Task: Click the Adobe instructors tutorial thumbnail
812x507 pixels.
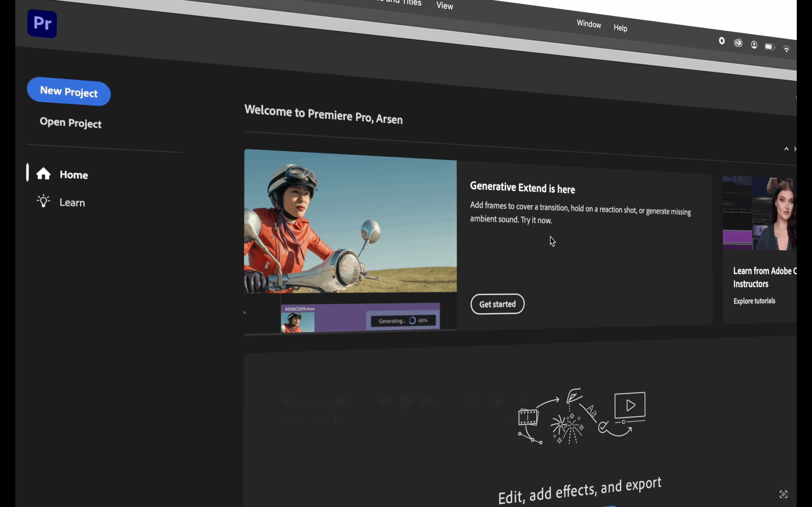Action: coord(759,213)
